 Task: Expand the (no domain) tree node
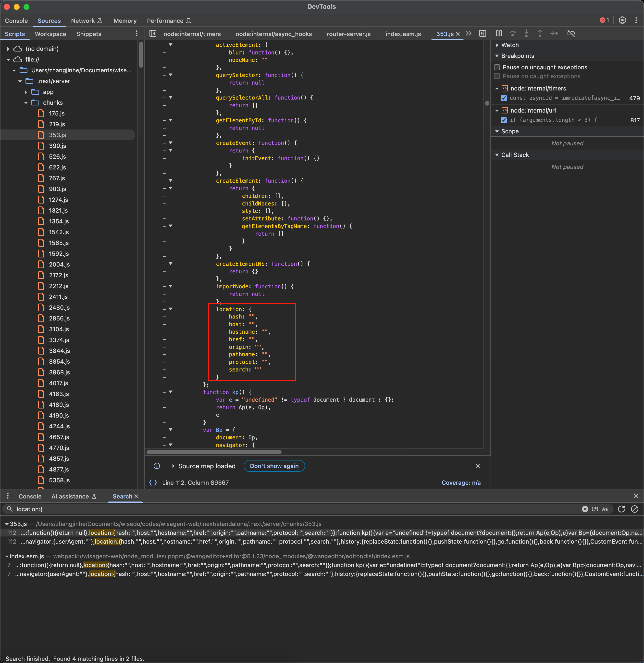click(8, 49)
